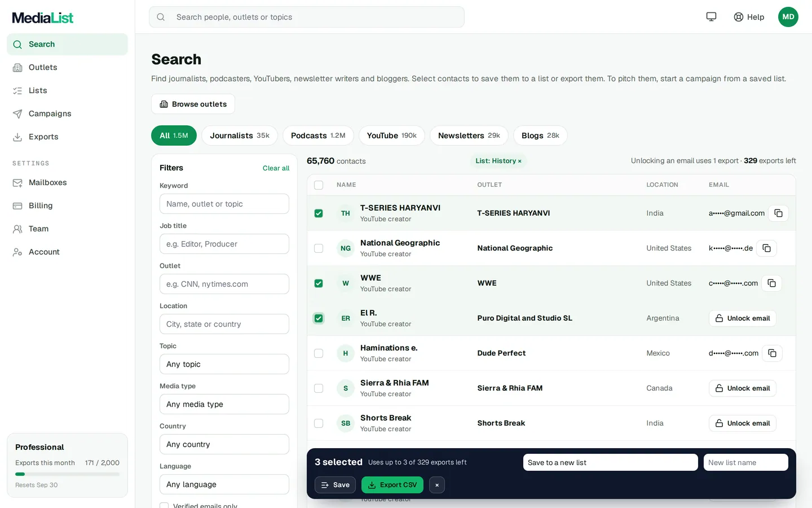Select the Sierra & Rhia FAM checkbox

pyautogui.click(x=319, y=388)
